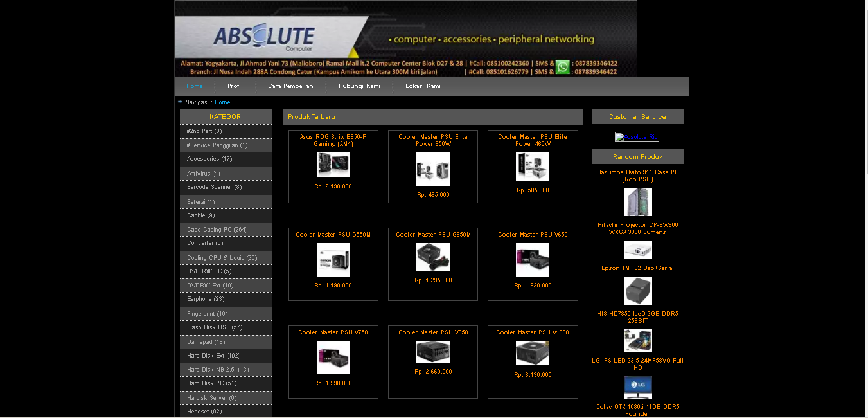
Task: Click Cooler Master PSU V750 title
Action: pyautogui.click(x=333, y=332)
